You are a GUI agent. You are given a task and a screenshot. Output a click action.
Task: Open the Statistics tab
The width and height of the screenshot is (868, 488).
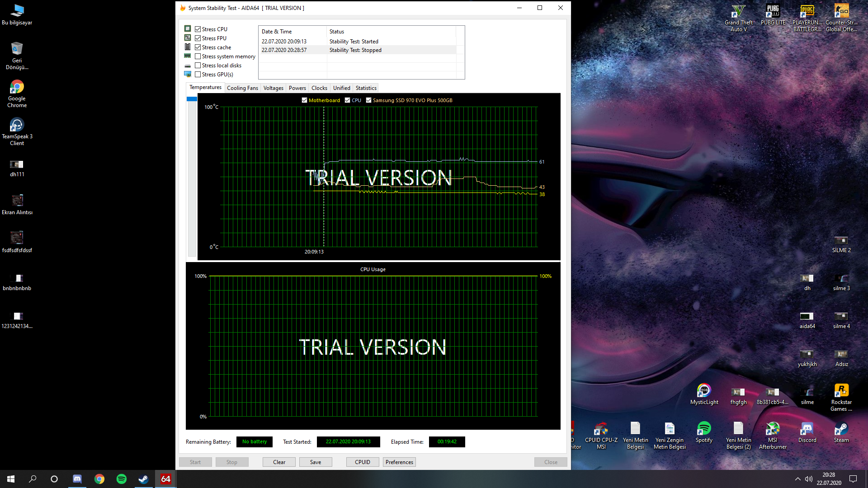tap(366, 88)
